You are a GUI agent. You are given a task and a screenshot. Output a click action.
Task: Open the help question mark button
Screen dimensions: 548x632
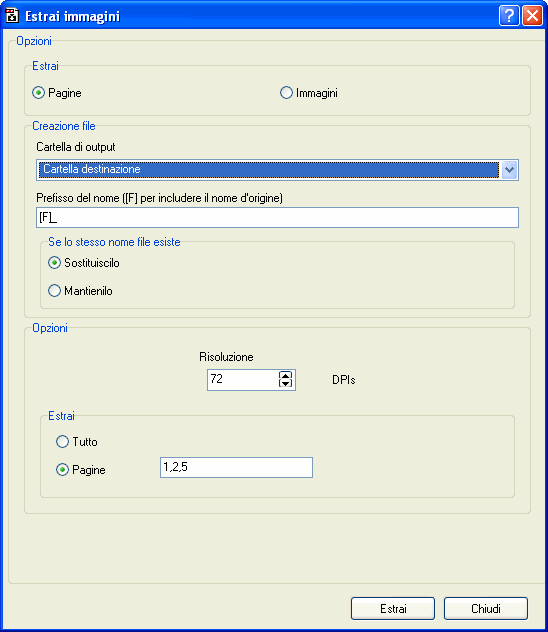click(x=509, y=16)
